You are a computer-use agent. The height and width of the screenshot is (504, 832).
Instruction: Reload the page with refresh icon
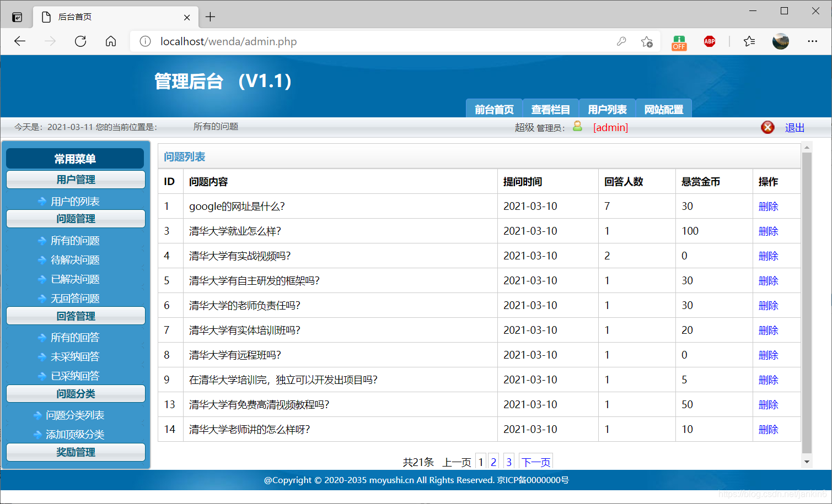(80, 41)
